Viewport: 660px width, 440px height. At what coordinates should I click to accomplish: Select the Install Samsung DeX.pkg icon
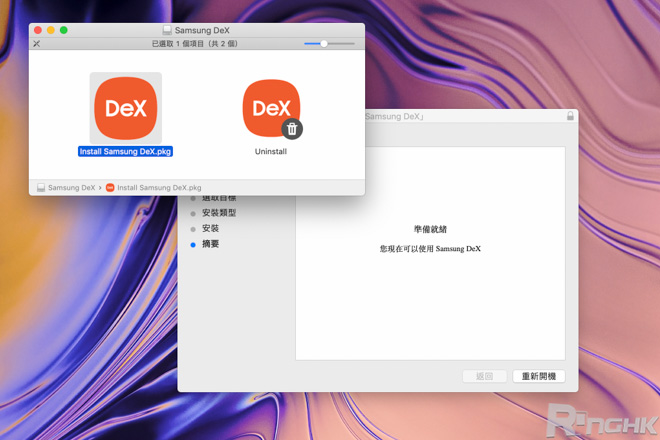tap(125, 108)
